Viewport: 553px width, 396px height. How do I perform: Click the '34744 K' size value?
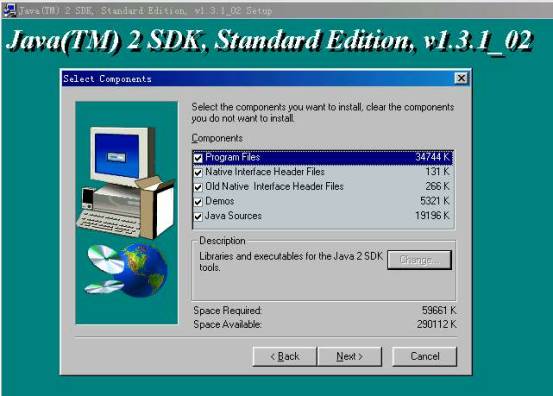[432, 157]
